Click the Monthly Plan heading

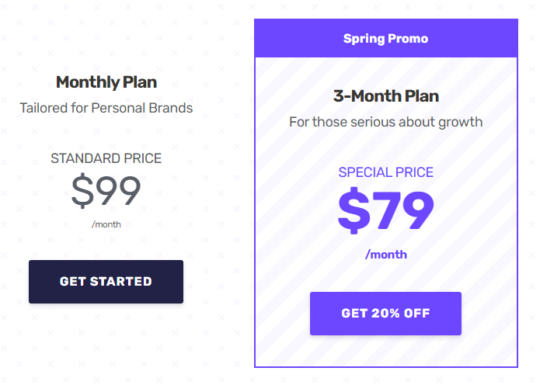tap(106, 82)
